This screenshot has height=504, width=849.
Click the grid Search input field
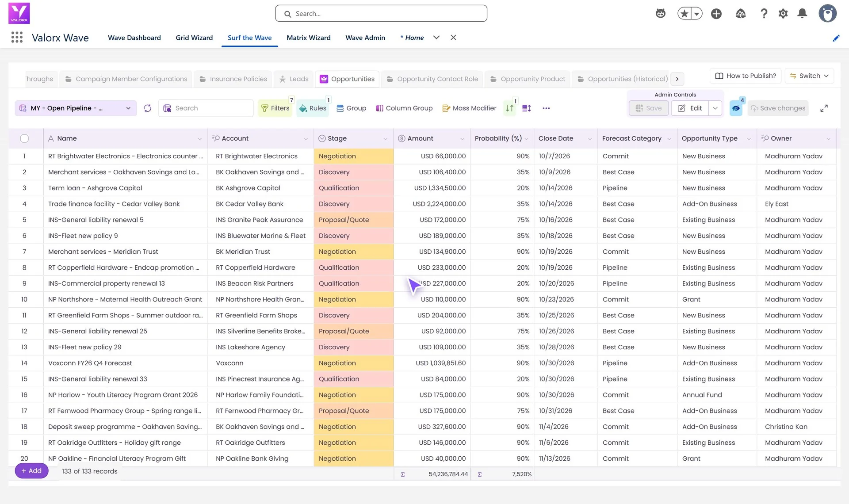click(x=206, y=108)
